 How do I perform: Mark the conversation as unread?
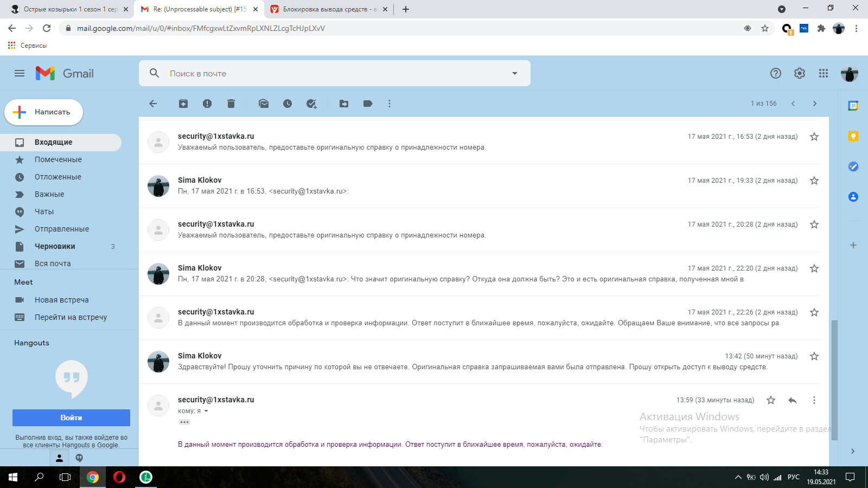click(264, 104)
